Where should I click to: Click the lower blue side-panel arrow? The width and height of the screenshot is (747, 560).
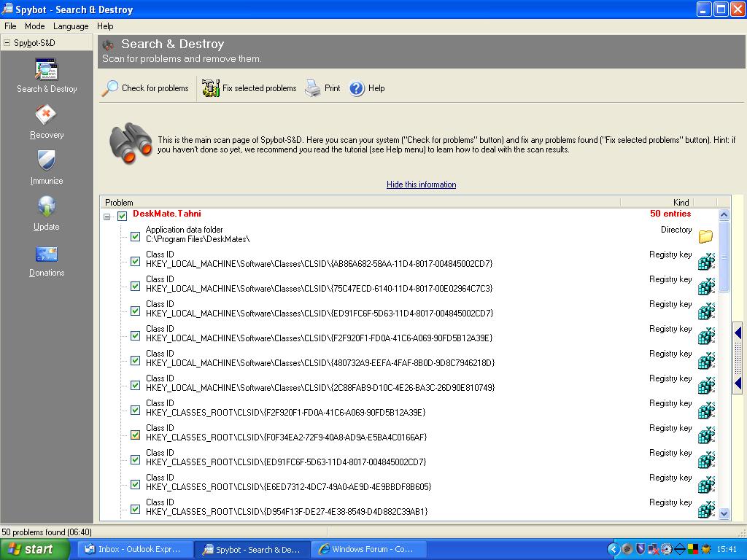(x=738, y=383)
